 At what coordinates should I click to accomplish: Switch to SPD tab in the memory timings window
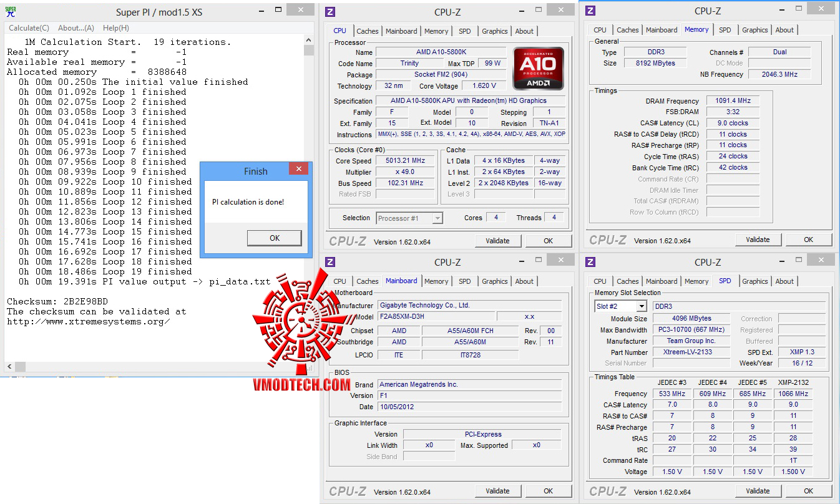(x=725, y=30)
